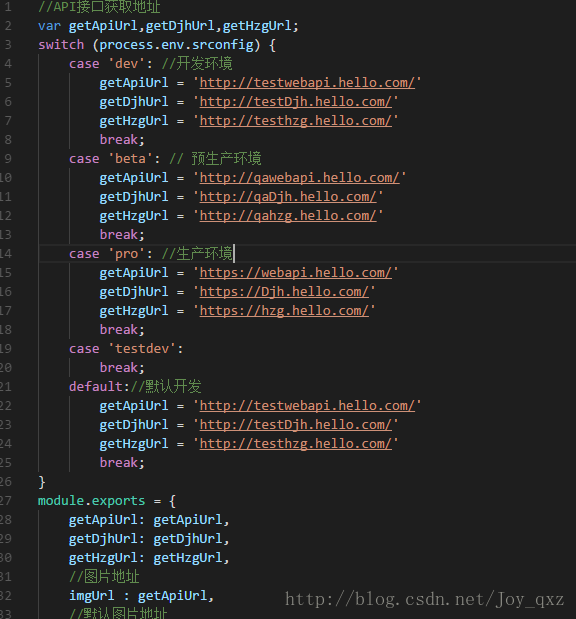Click the 'default' keyword on line 21
Viewport: 576px width, 619px height.
pyautogui.click(x=96, y=386)
